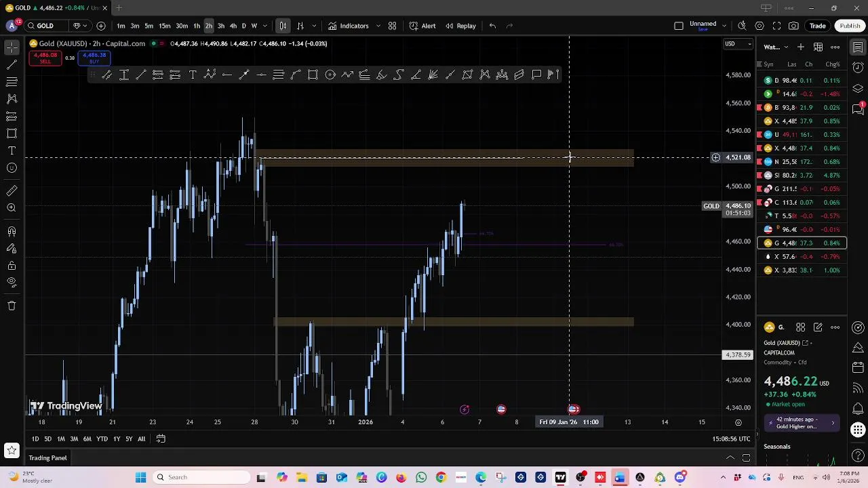Open WhatsApp from the taskbar
The width and height of the screenshot is (868, 488).
point(421,477)
